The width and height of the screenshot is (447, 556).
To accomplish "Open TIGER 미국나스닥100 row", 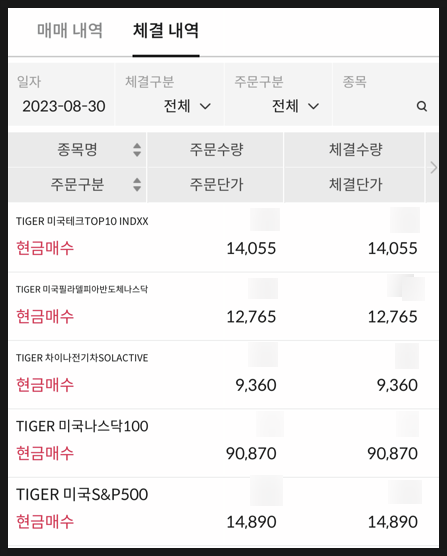I will point(223,443).
